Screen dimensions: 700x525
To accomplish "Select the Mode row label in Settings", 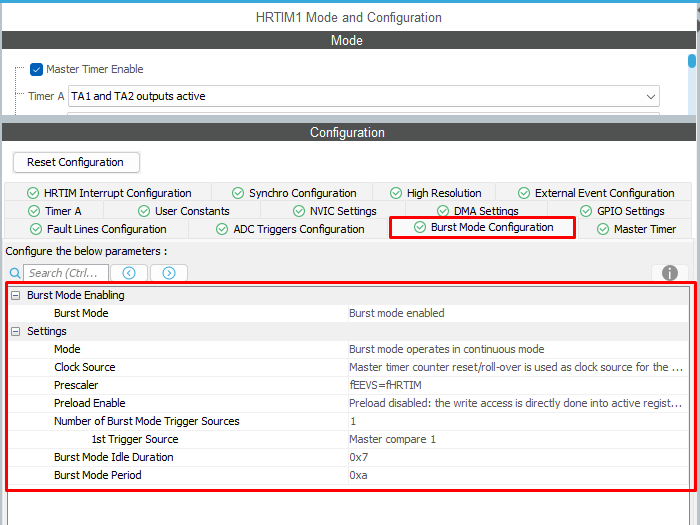I will [67, 349].
